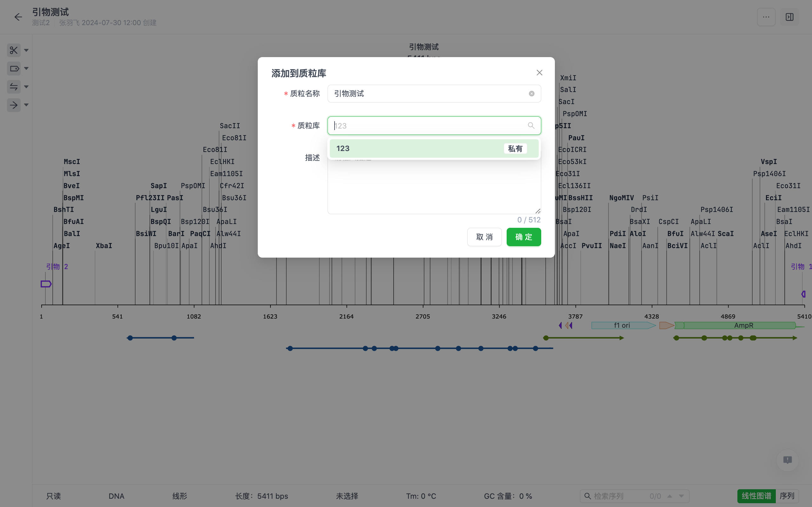Screen dimensions: 812x507
Task: Switch to the 线性图谱 linear map tab
Action: coord(756,496)
